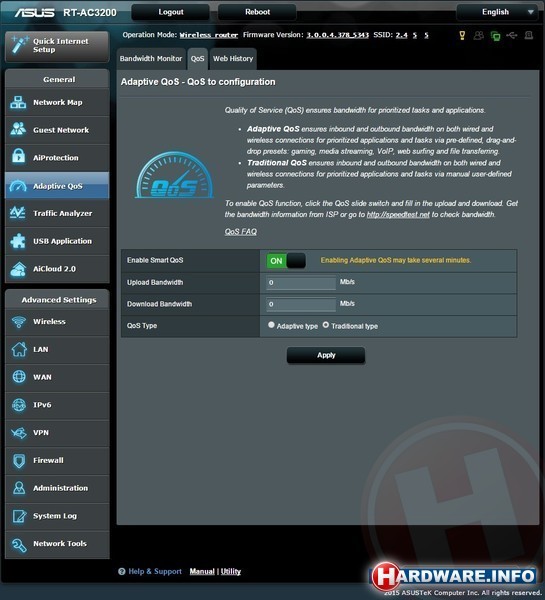Viewport: 545px width, 600px height.
Task: Click the AiProtection padlock icon
Action: click(18, 157)
